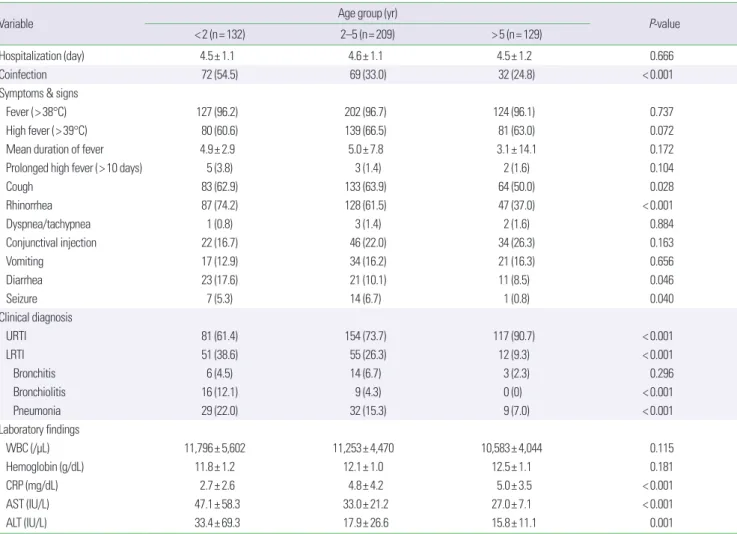This screenshot has height=534, width=737.
Task: Click the 'Hemoglobin (g/dL)' row label
Action: (45, 467)
